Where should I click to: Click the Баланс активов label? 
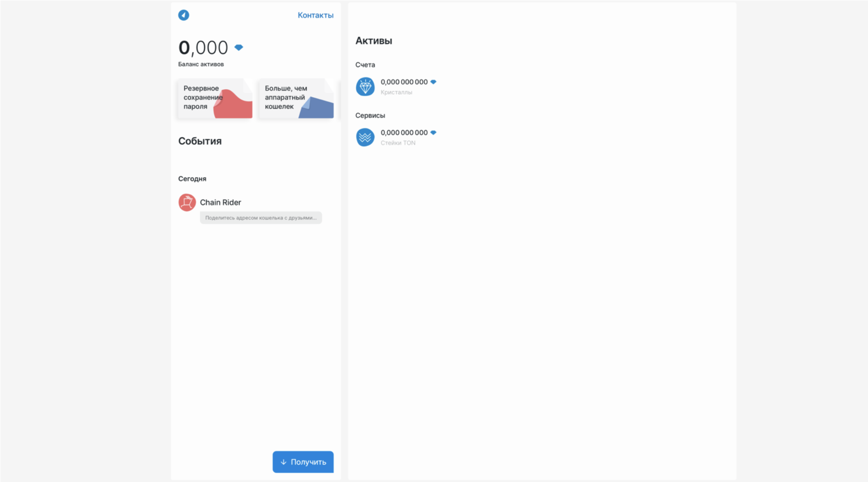click(201, 64)
